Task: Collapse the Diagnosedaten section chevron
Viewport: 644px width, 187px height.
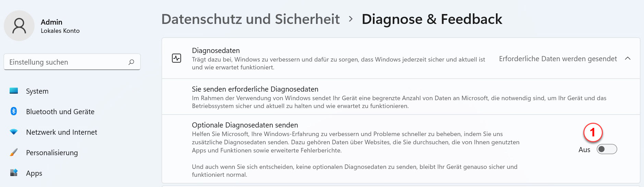Action: coord(628,58)
